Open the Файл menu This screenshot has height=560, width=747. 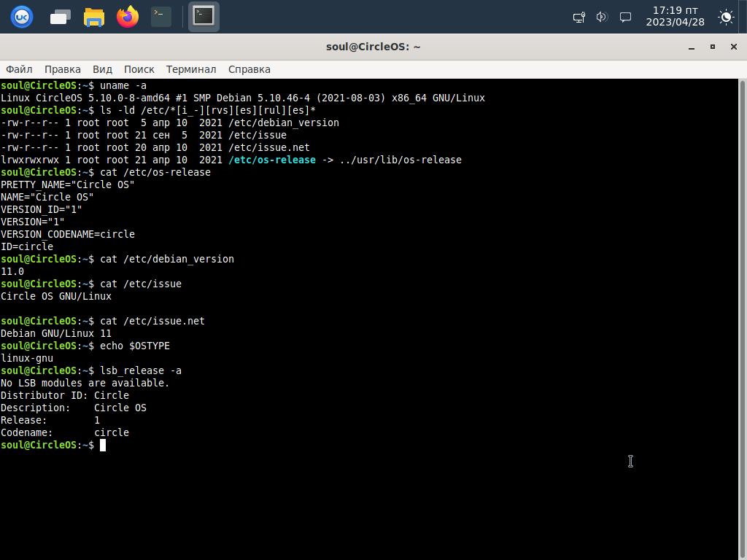point(19,69)
